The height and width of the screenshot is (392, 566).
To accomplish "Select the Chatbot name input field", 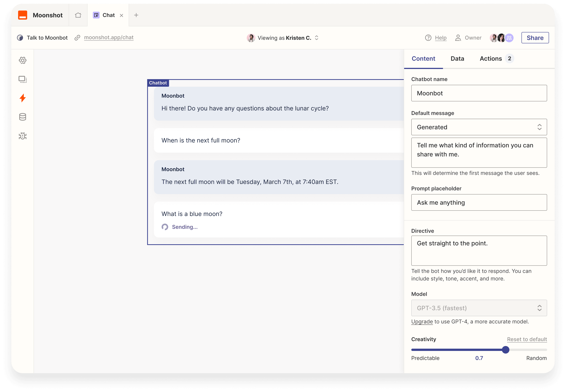I will tap(479, 93).
